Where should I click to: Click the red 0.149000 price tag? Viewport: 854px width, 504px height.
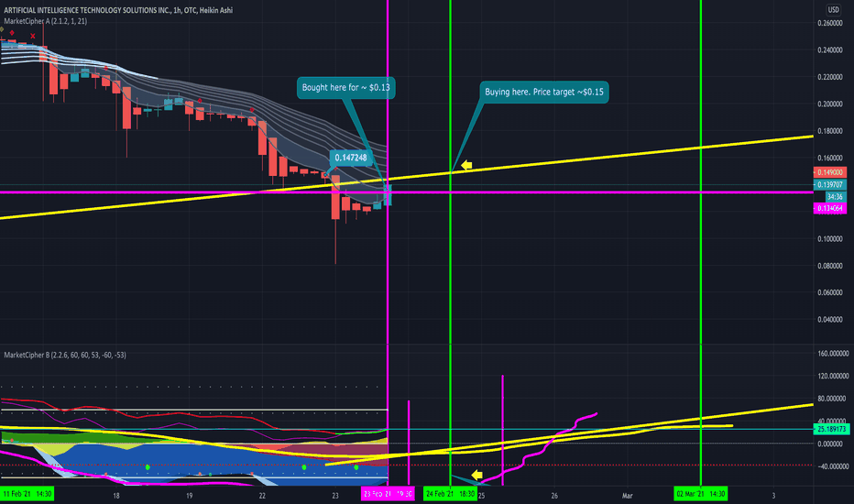point(829,172)
